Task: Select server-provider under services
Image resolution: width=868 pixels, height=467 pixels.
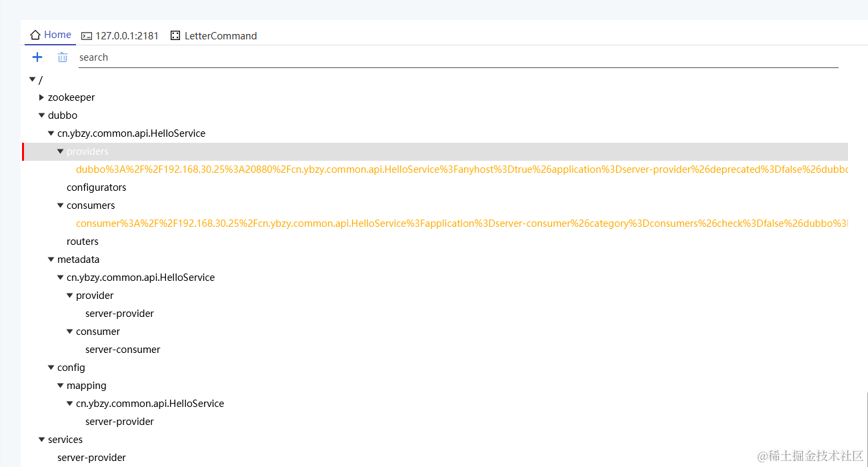Action: [91, 458]
